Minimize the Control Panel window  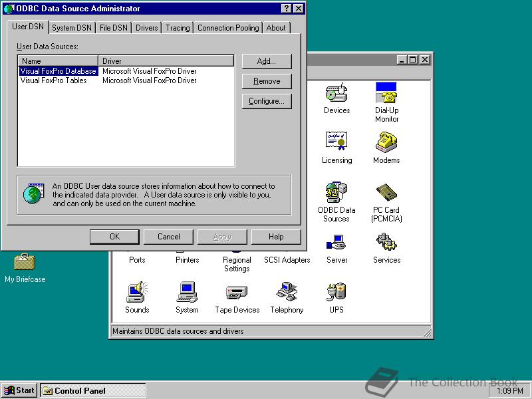click(x=402, y=60)
